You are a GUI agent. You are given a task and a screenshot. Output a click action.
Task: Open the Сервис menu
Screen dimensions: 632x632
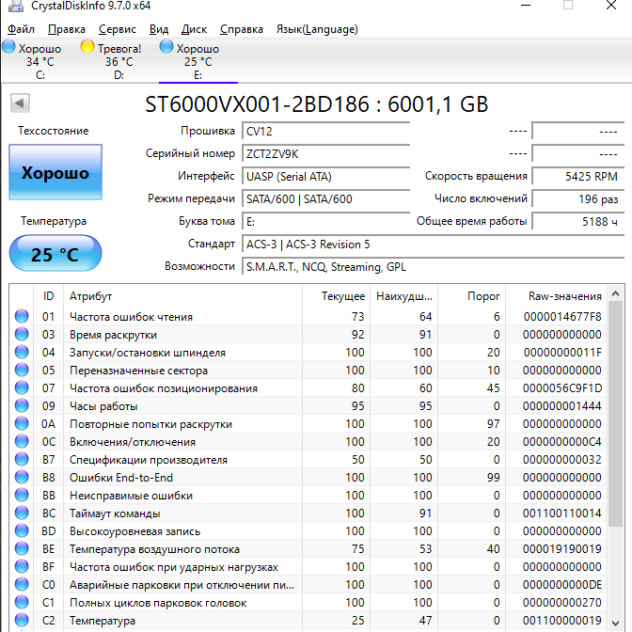point(118,29)
